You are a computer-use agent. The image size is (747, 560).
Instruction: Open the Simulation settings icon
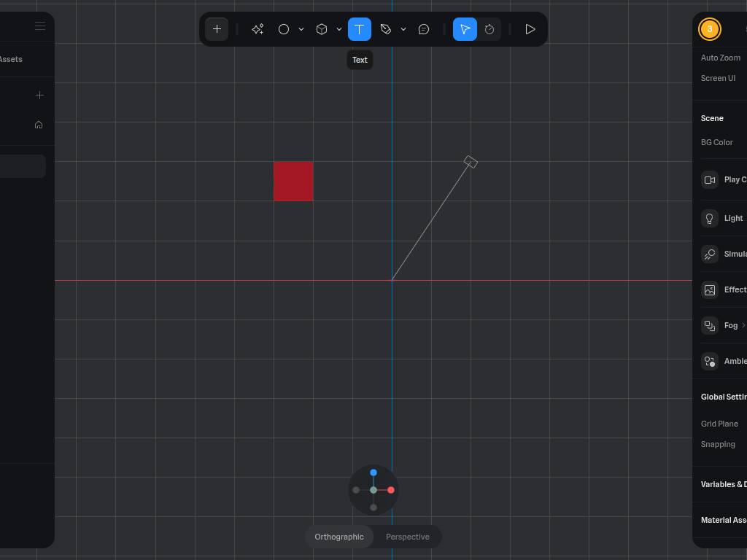point(710,254)
